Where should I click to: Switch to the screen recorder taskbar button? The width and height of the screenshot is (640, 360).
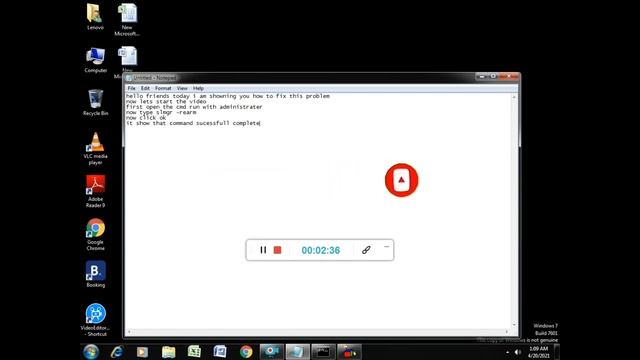pyautogui.click(x=271, y=351)
